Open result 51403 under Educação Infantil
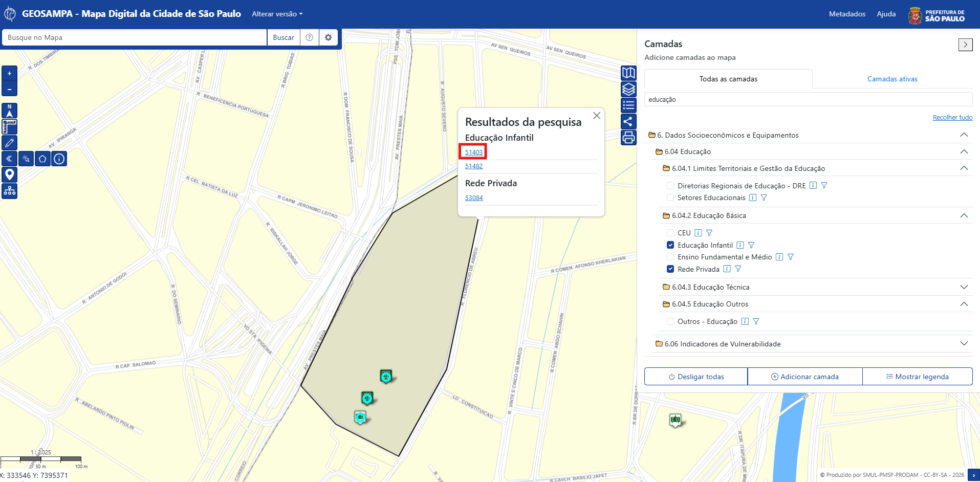Image resolution: width=980 pixels, height=482 pixels. (x=474, y=152)
